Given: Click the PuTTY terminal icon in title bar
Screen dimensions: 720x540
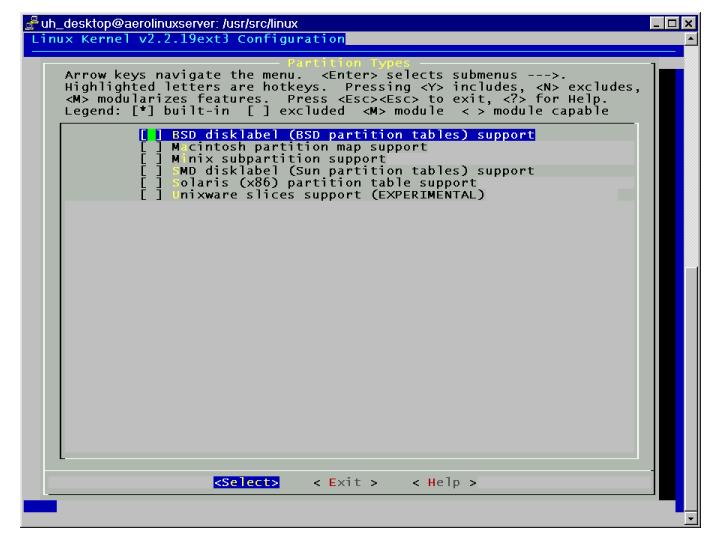Looking at the screenshot, I should (x=32, y=23).
